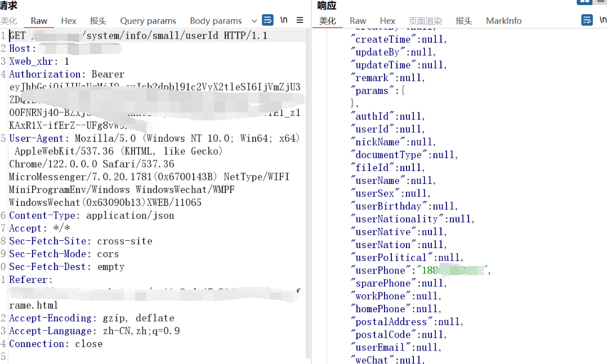
Task: Toggle word wrap in the request panel
Action: coord(268,20)
